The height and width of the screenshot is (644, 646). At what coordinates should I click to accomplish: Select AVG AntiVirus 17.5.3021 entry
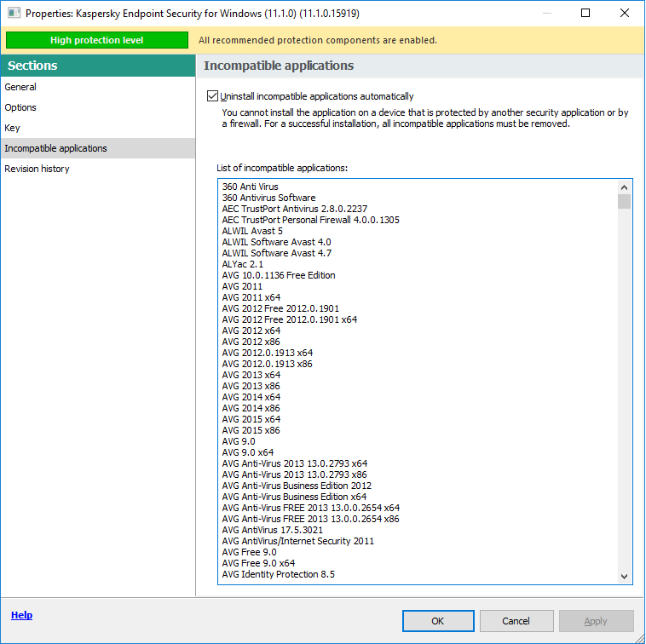(x=273, y=531)
